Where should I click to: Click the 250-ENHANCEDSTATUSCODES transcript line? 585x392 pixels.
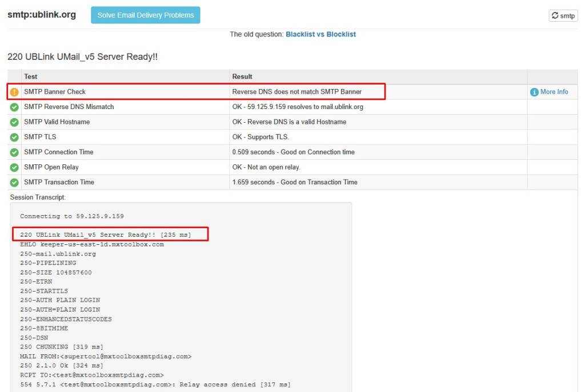pyautogui.click(x=66, y=319)
